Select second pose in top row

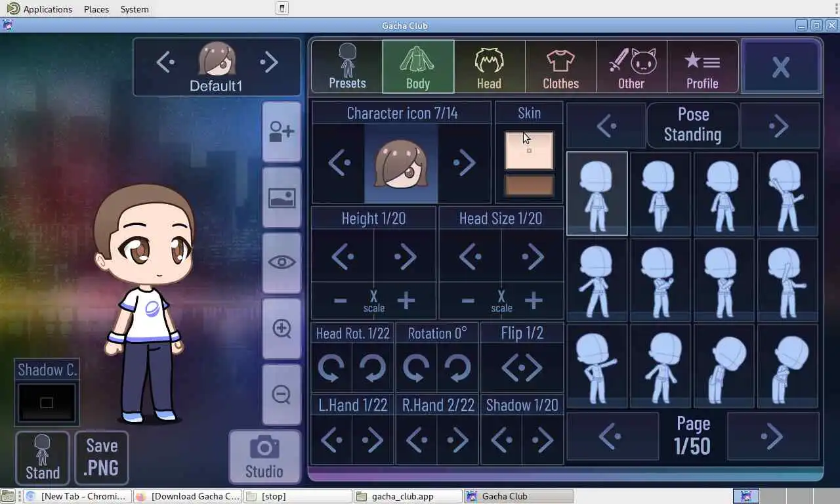[x=660, y=194]
